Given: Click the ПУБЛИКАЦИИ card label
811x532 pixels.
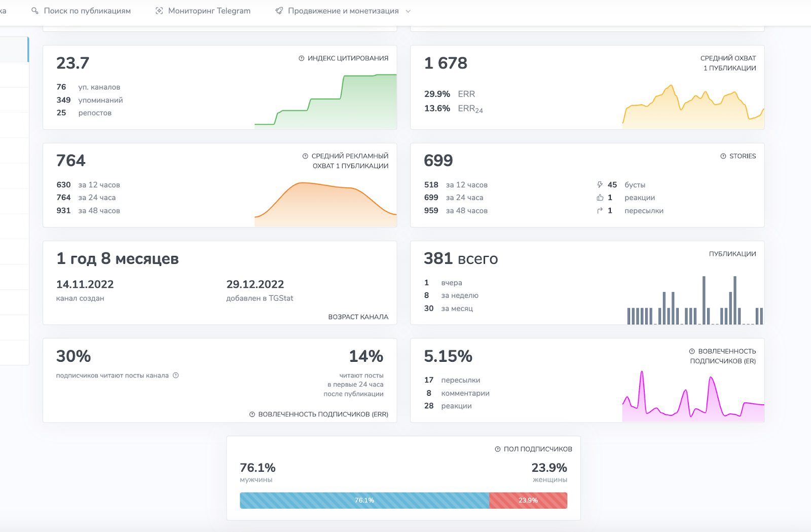Looking at the screenshot, I should pyautogui.click(x=732, y=254).
